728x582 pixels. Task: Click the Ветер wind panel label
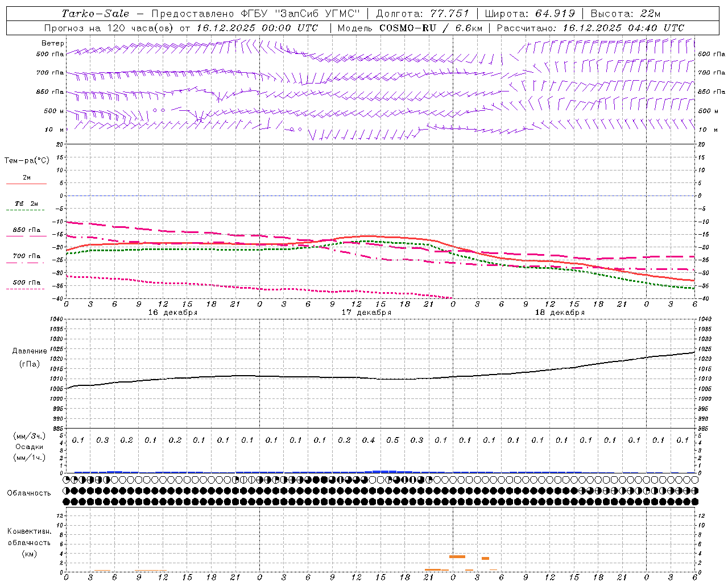pos(53,43)
